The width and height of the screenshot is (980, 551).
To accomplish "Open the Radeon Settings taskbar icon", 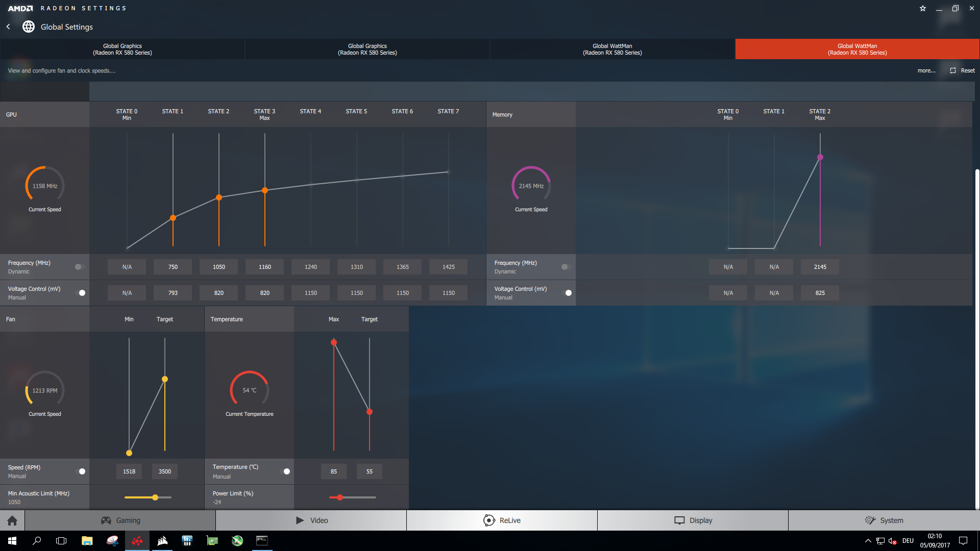I will coord(137,541).
